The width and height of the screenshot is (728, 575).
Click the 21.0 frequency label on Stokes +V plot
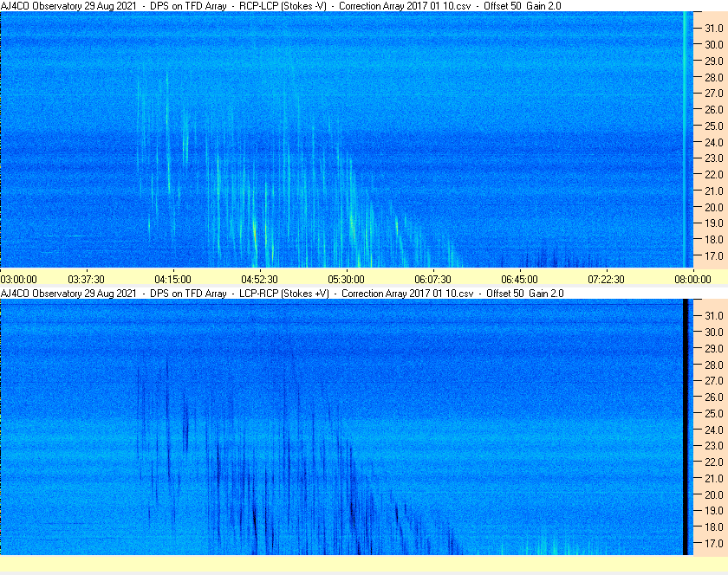(x=714, y=478)
